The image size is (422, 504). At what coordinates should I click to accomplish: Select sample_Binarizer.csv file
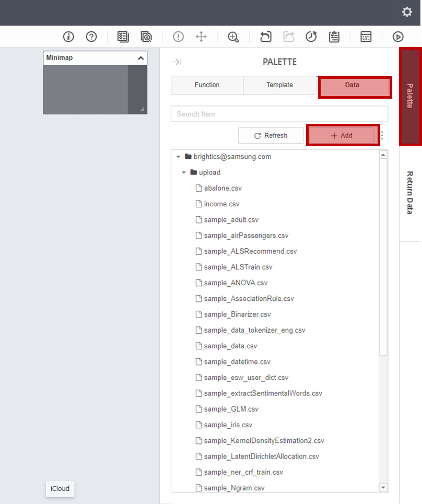(237, 314)
